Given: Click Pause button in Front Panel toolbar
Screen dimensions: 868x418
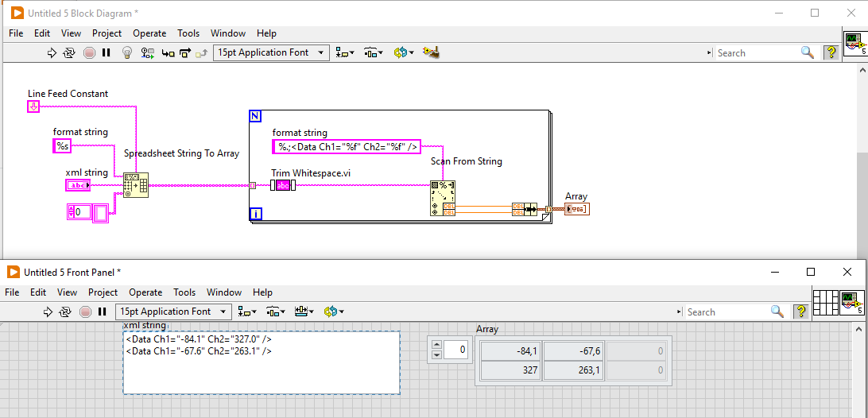Looking at the screenshot, I should [102, 312].
